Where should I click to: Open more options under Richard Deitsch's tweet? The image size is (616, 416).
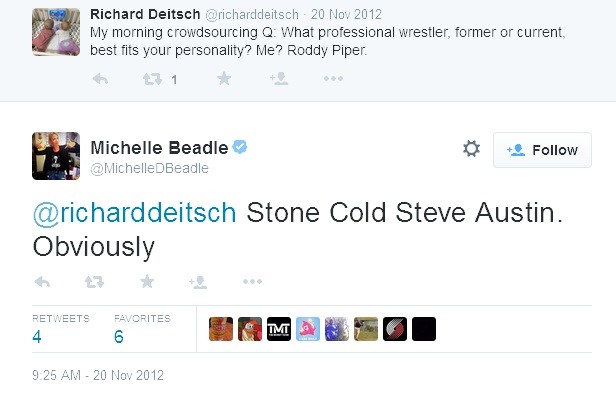(x=333, y=79)
